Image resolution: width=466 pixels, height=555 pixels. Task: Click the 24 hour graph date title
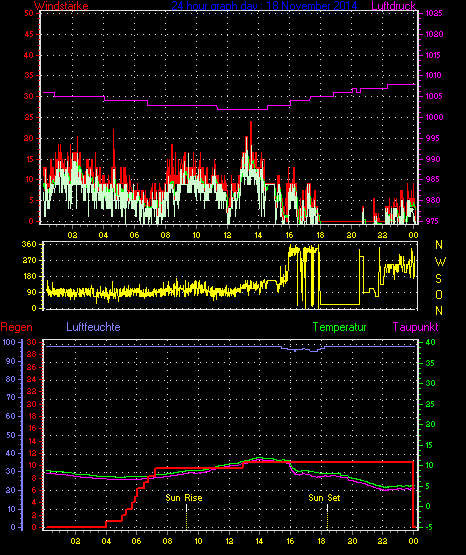point(264,5)
